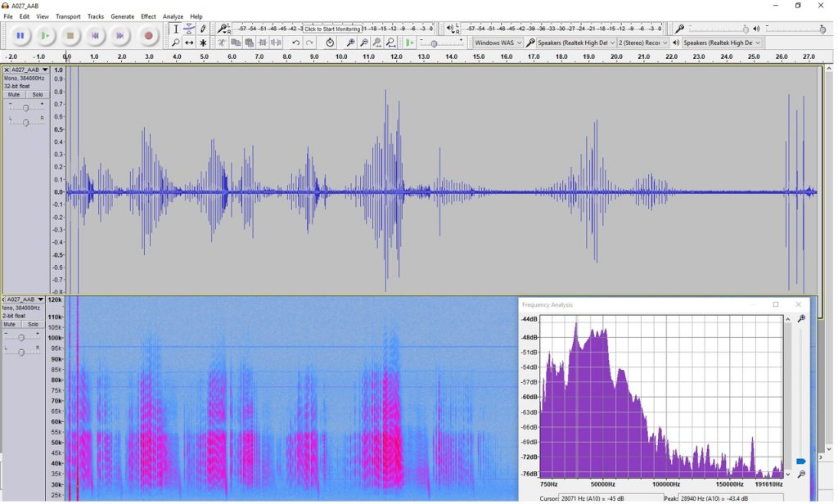Solo the lower A027_AAB spectrogram track

[x=33, y=325]
